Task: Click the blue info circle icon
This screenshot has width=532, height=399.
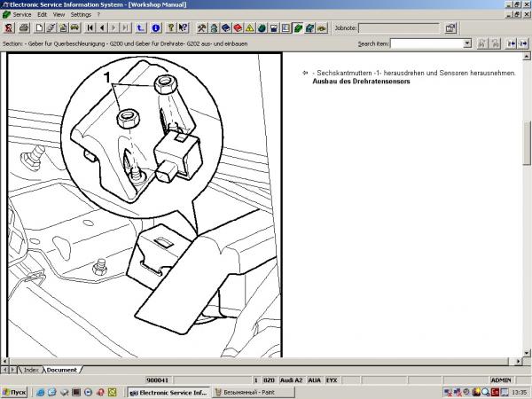Action: coord(156,27)
